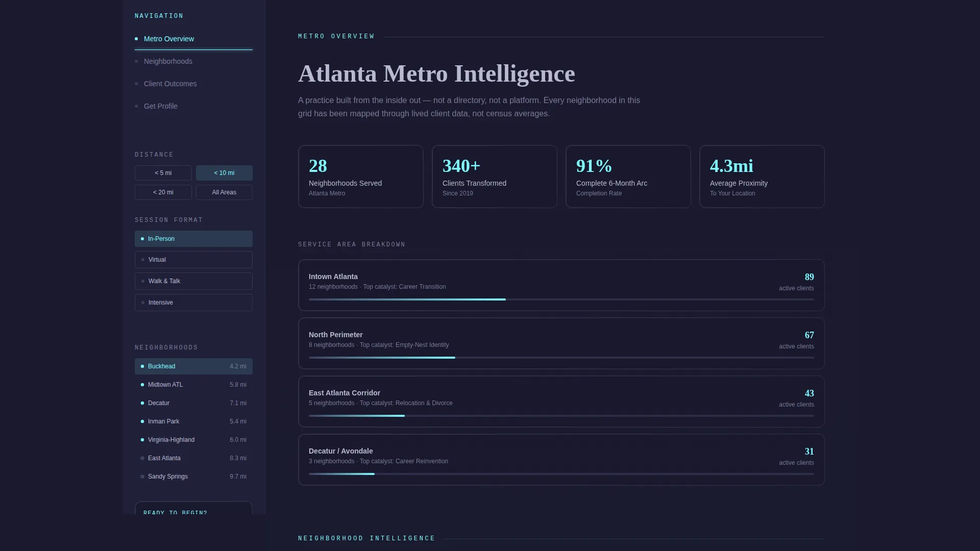Select Buckhead in neighborhoods list
Screen dimensions: 980x551
[193, 366]
